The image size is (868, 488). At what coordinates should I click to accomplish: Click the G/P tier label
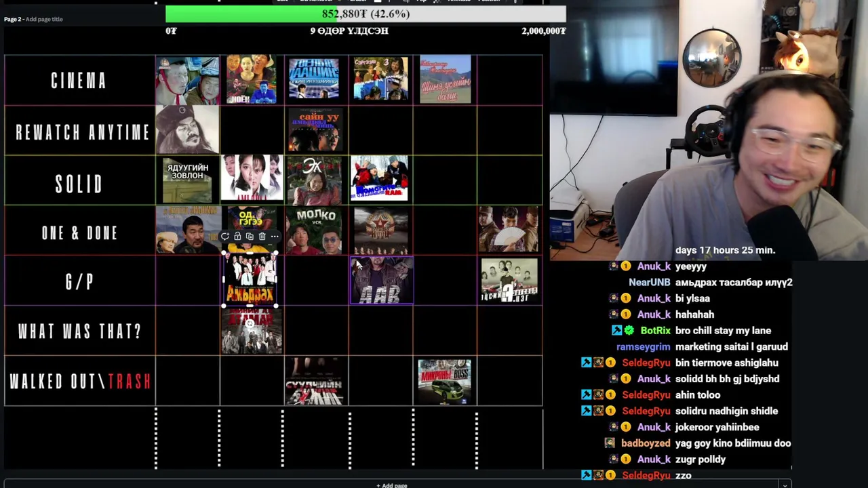pos(79,282)
